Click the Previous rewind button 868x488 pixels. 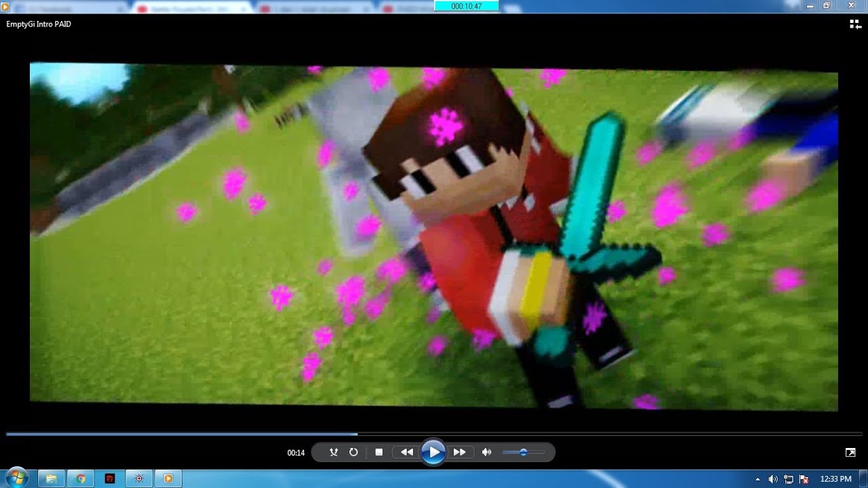tap(406, 452)
